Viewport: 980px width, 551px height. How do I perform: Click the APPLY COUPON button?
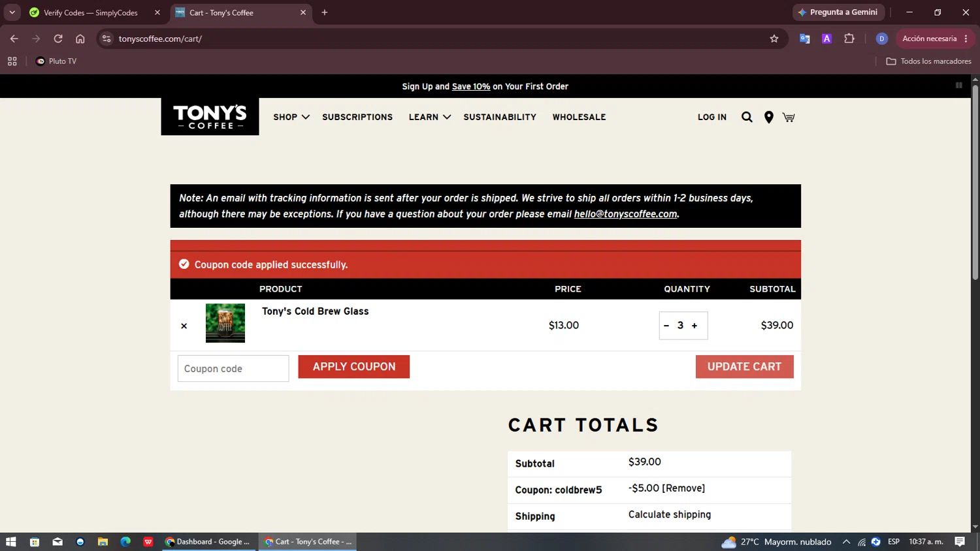(354, 367)
